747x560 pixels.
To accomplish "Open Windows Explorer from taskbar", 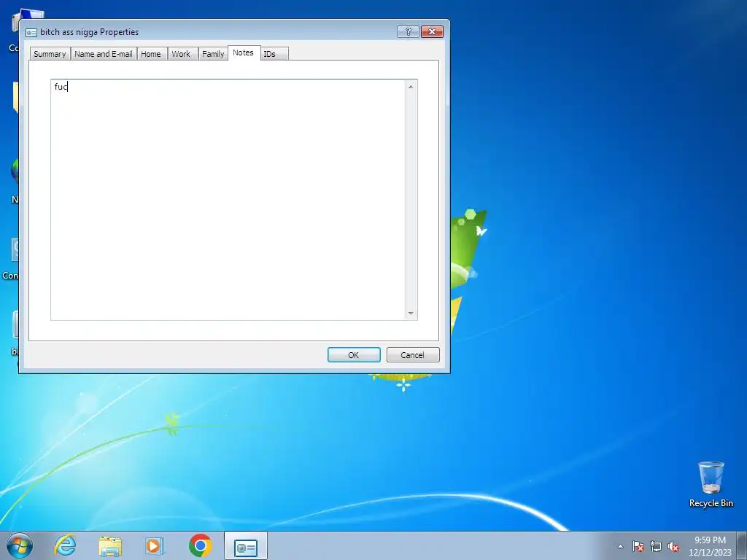I will click(x=110, y=545).
